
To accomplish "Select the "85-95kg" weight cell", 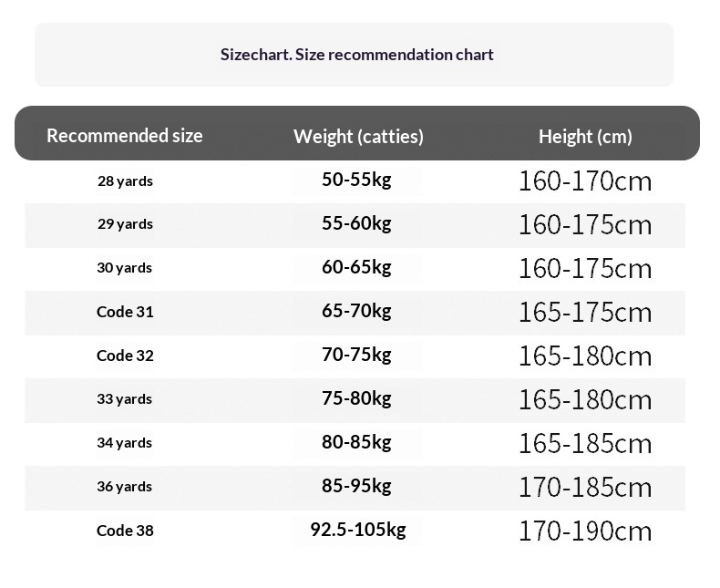I will (356, 486).
